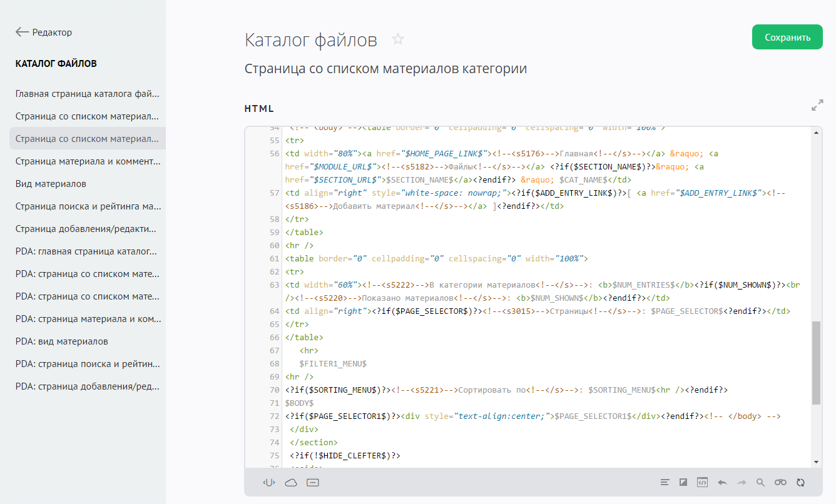The height and width of the screenshot is (504, 836).
Task: Click the code editor vertical scrollbar thumb
Action: click(x=816, y=363)
